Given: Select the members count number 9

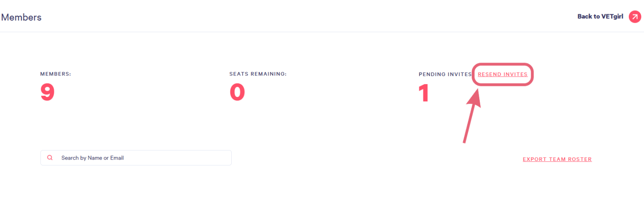Looking at the screenshot, I should pyautogui.click(x=47, y=93).
